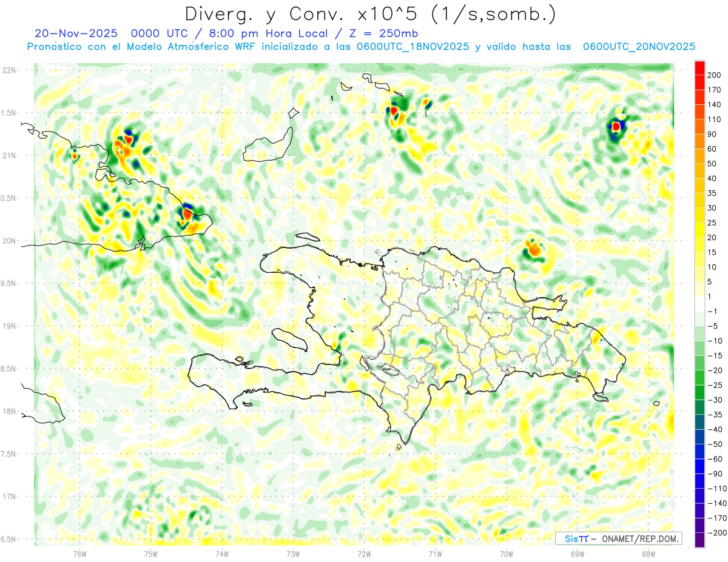728x562 pixels.
Task: Click the '18N' latitude label
Action: click(9, 411)
